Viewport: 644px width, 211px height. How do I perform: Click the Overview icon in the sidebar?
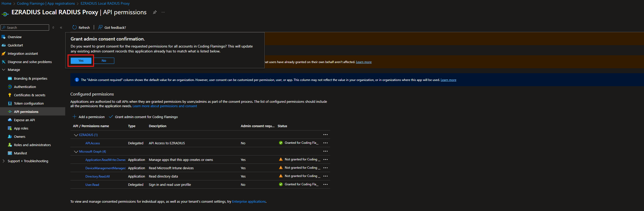tap(3, 37)
